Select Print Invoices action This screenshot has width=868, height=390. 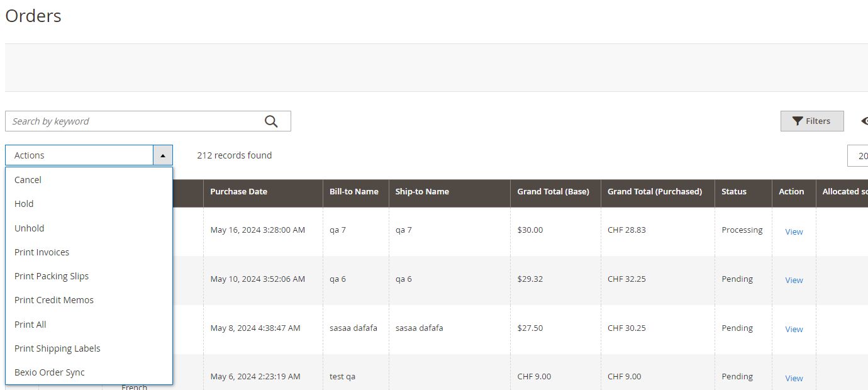42,252
